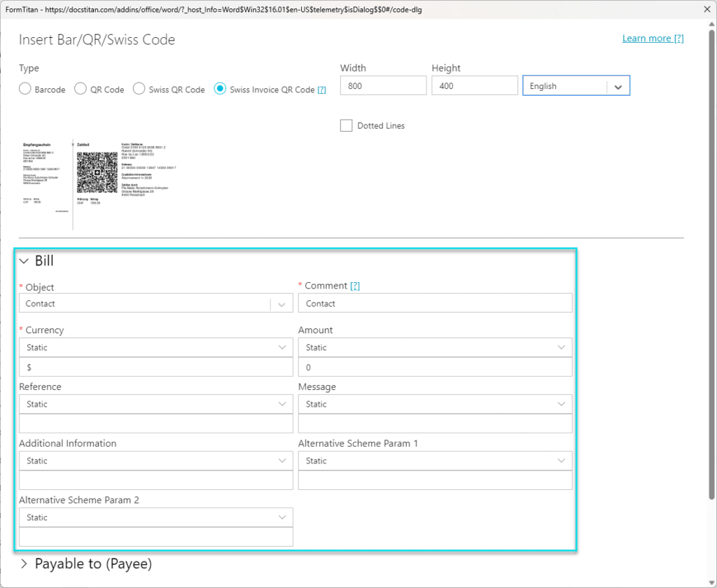Enable the Dotted Lines checkbox

(346, 125)
